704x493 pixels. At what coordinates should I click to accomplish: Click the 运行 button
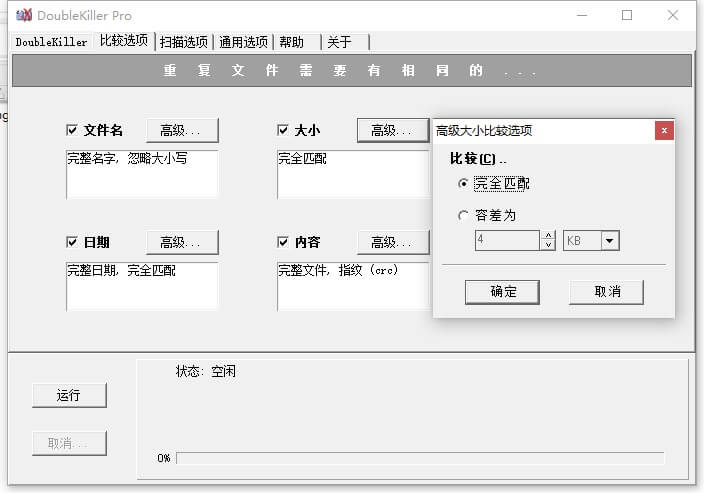coord(69,395)
